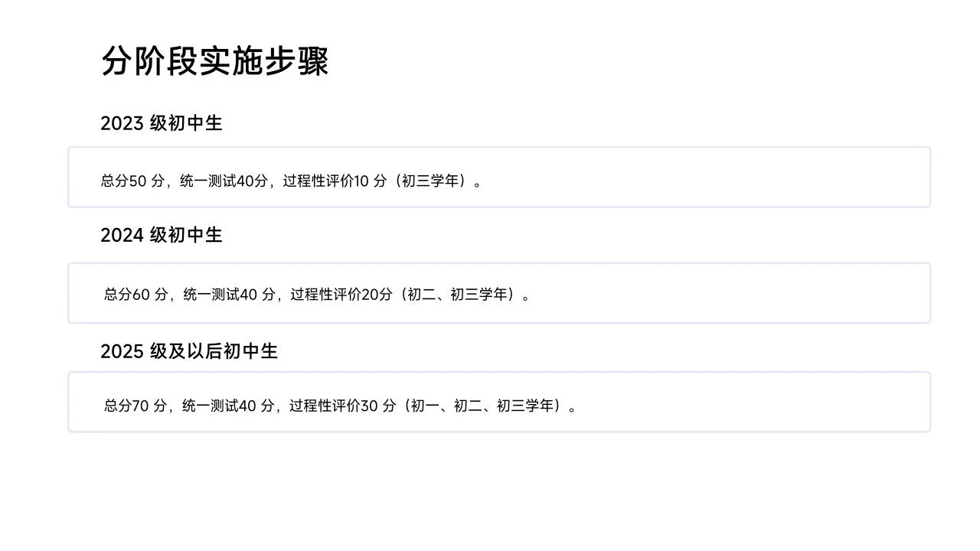Select the text 过程性评价30 分

[x=342, y=406]
